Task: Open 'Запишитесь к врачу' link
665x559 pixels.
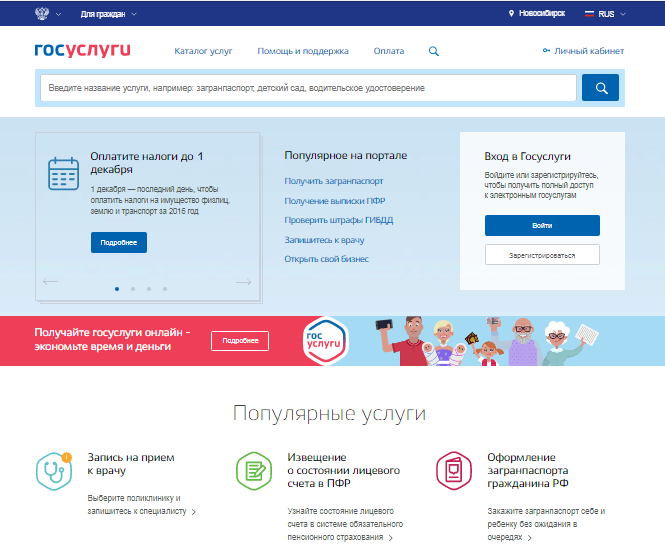Action: pos(324,240)
